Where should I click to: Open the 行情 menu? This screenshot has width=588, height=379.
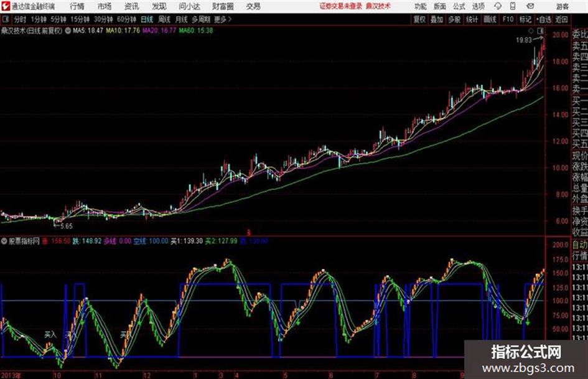[77, 6]
